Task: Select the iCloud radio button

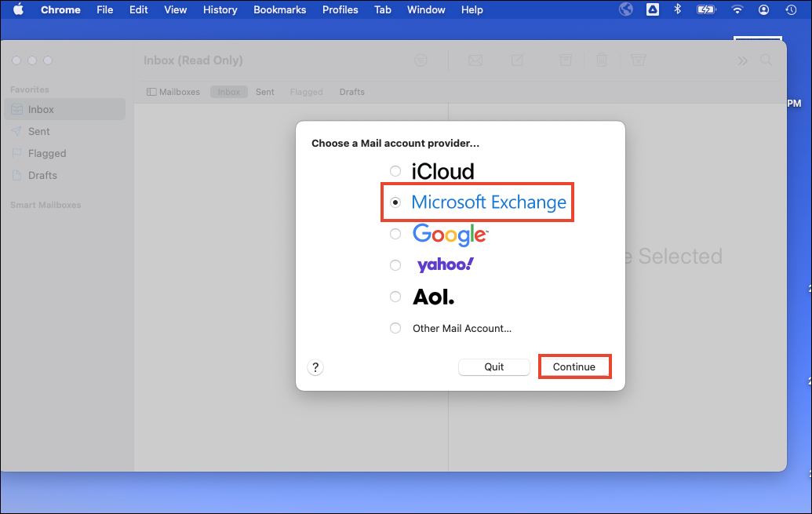Action: coord(395,171)
